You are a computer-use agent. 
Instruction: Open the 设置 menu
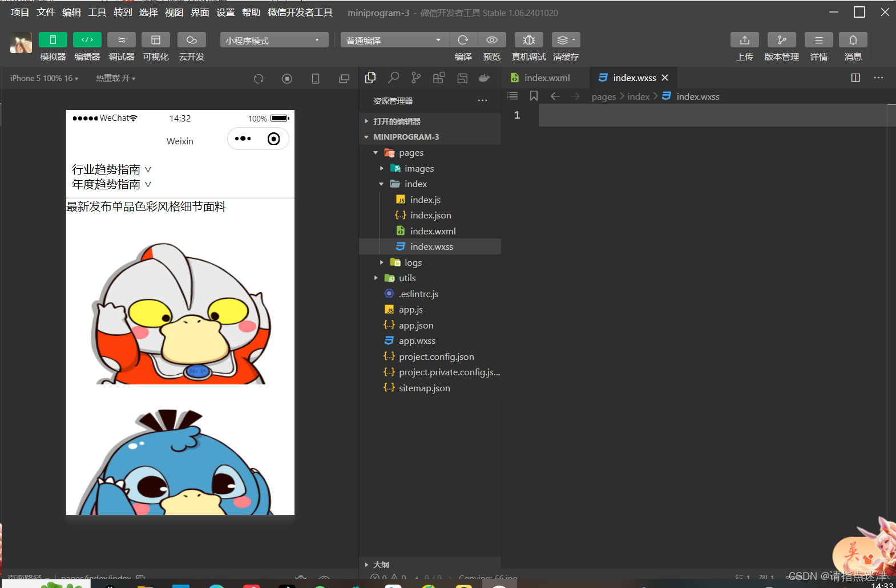(225, 12)
